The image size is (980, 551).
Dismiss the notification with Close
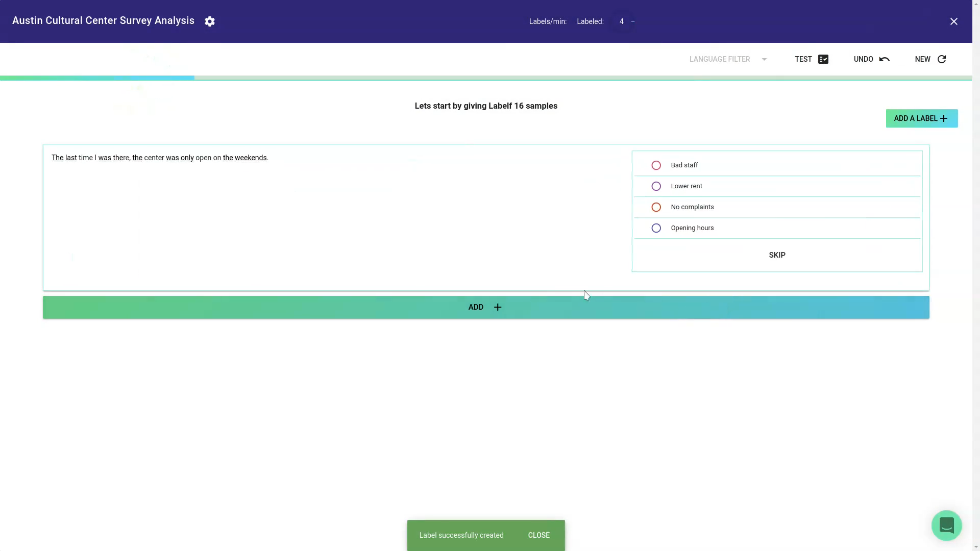[x=538, y=535]
